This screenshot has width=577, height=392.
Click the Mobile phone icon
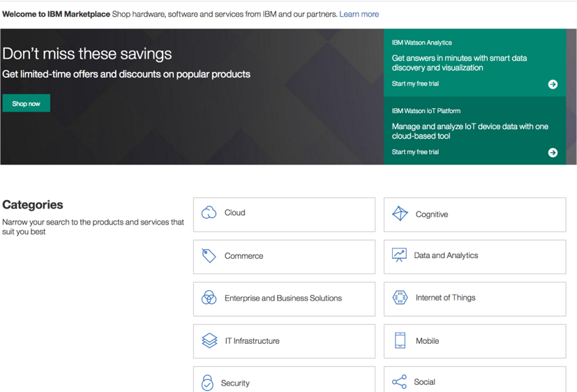pyautogui.click(x=400, y=340)
